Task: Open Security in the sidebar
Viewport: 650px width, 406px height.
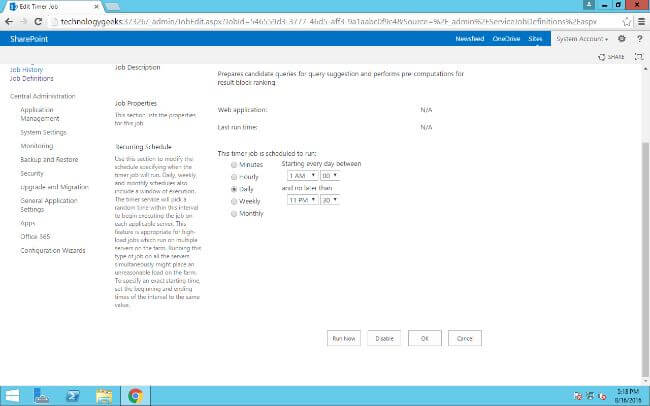Action: point(32,173)
